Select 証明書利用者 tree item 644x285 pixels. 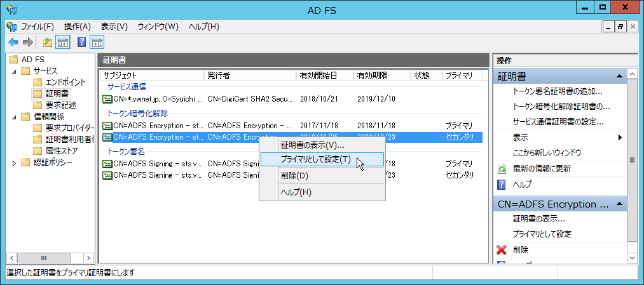(x=70, y=140)
